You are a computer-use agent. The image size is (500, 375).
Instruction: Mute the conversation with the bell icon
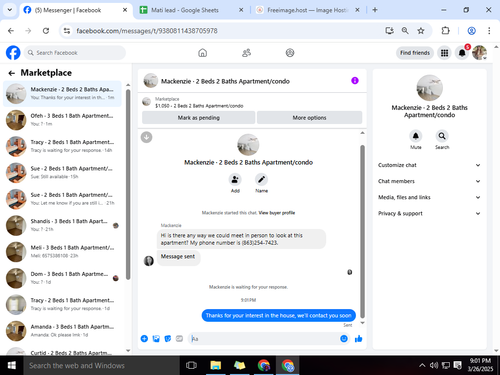416,136
